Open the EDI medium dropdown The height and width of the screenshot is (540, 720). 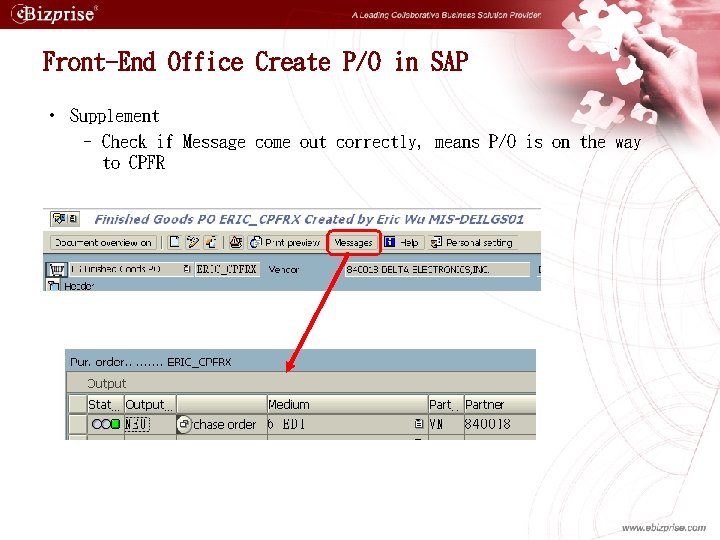click(x=418, y=424)
